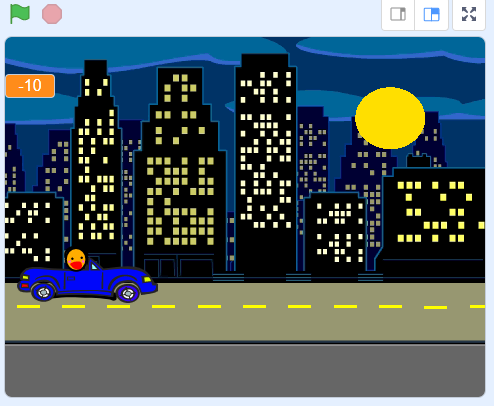Screen dimensions: 494x406
Task: Click the yellow moon in sky
Action: (x=390, y=118)
